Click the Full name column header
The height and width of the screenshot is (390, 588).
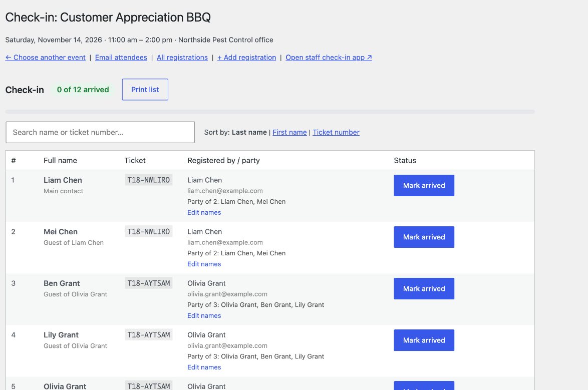tap(61, 161)
